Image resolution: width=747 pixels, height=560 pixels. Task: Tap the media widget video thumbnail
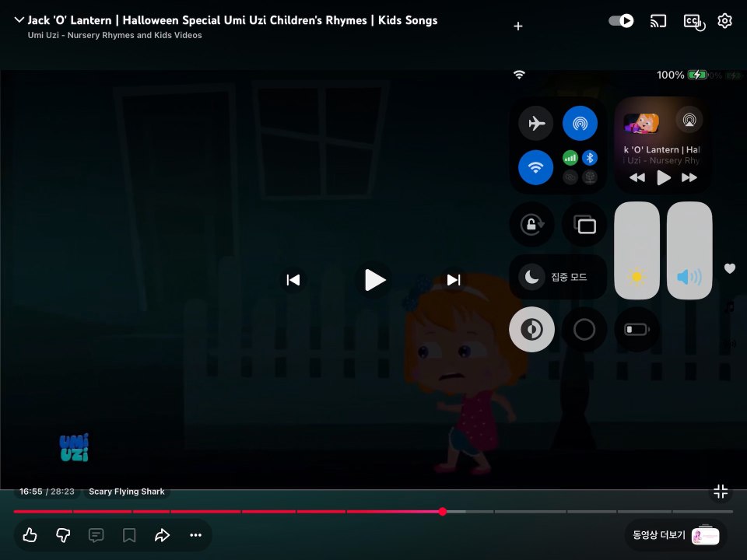[641, 124]
